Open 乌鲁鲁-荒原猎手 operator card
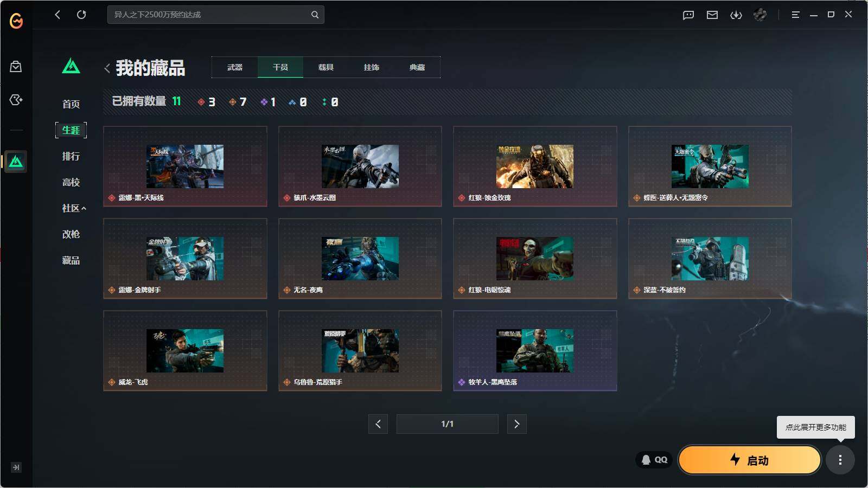This screenshot has width=868, height=488. pyautogui.click(x=360, y=351)
